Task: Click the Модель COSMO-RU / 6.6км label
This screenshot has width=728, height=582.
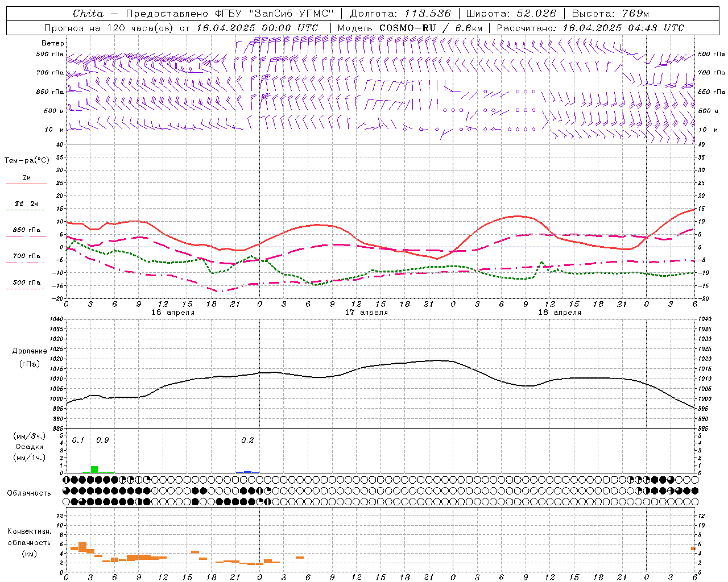Action: (410, 28)
